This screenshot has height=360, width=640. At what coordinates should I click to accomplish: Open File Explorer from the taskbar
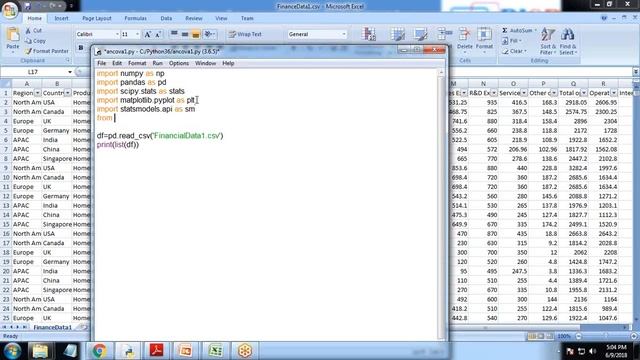pyautogui.click(x=40, y=351)
